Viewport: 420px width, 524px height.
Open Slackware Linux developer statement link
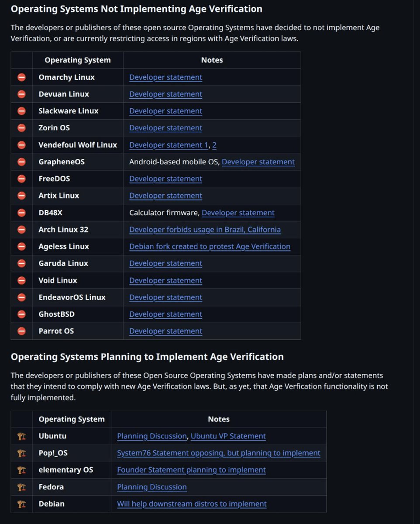click(165, 111)
